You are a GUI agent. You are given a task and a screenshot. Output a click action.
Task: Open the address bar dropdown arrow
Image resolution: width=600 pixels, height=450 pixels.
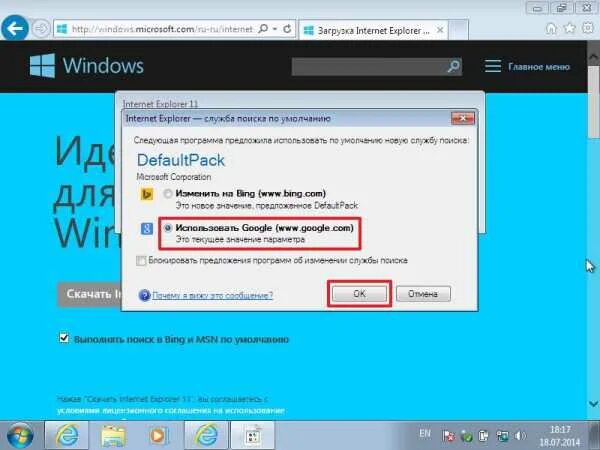[x=275, y=29]
